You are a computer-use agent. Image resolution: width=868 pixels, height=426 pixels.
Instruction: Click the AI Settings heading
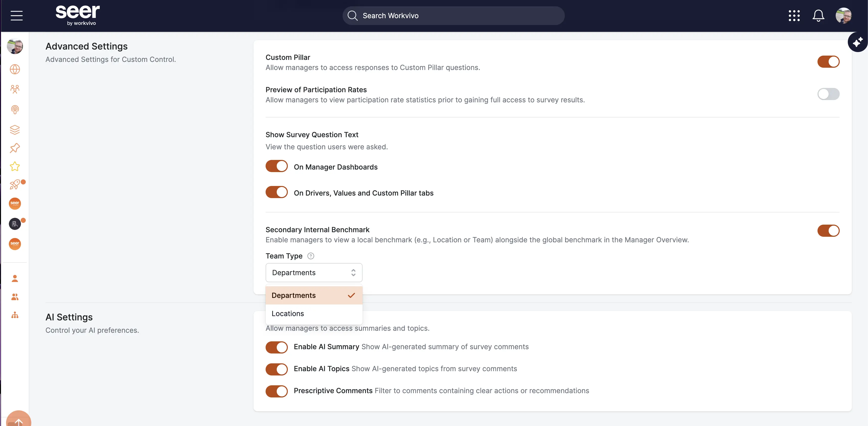tap(69, 317)
